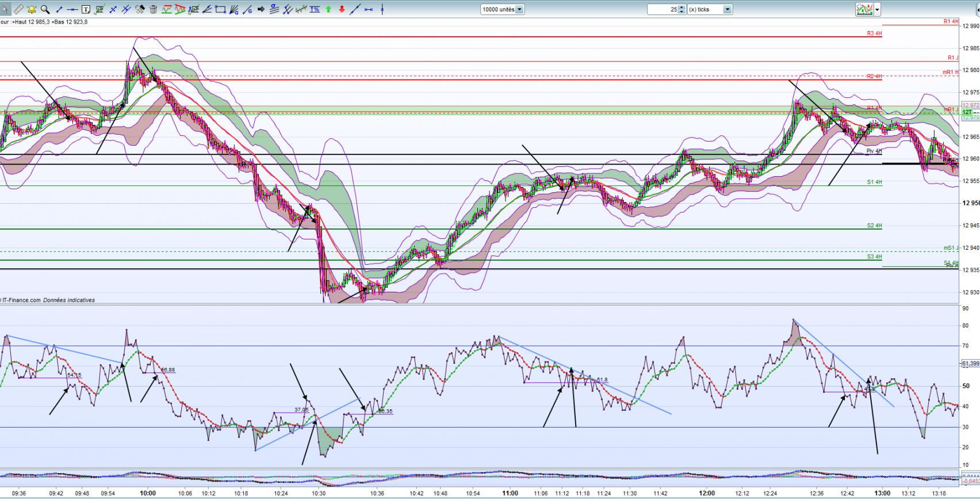This screenshot has height=499, width=980.
Task: Pick the pitchfork lines tool
Action: click(x=289, y=9)
